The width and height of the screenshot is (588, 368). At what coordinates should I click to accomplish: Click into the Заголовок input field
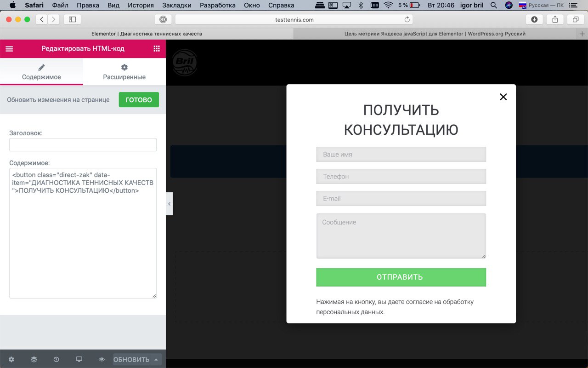point(83,144)
